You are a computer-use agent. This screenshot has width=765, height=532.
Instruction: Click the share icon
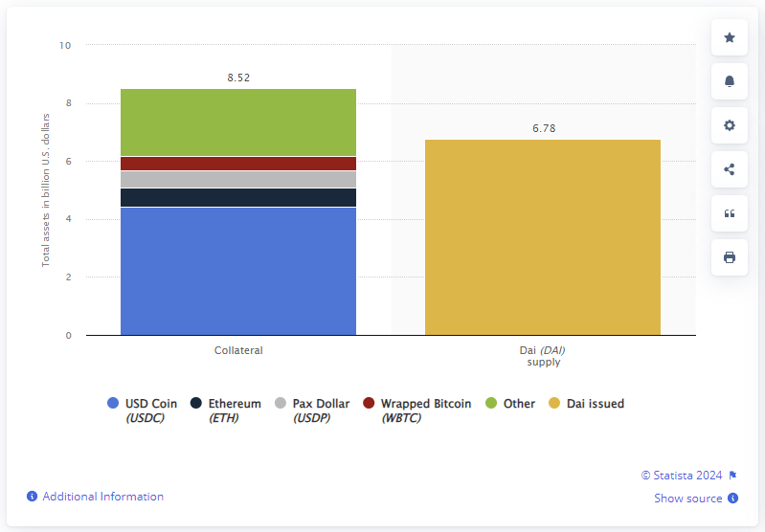point(730,169)
